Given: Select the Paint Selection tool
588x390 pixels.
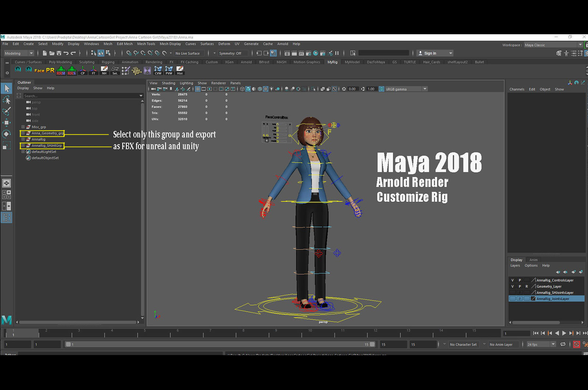Looking at the screenshot, I should point(7,111).
